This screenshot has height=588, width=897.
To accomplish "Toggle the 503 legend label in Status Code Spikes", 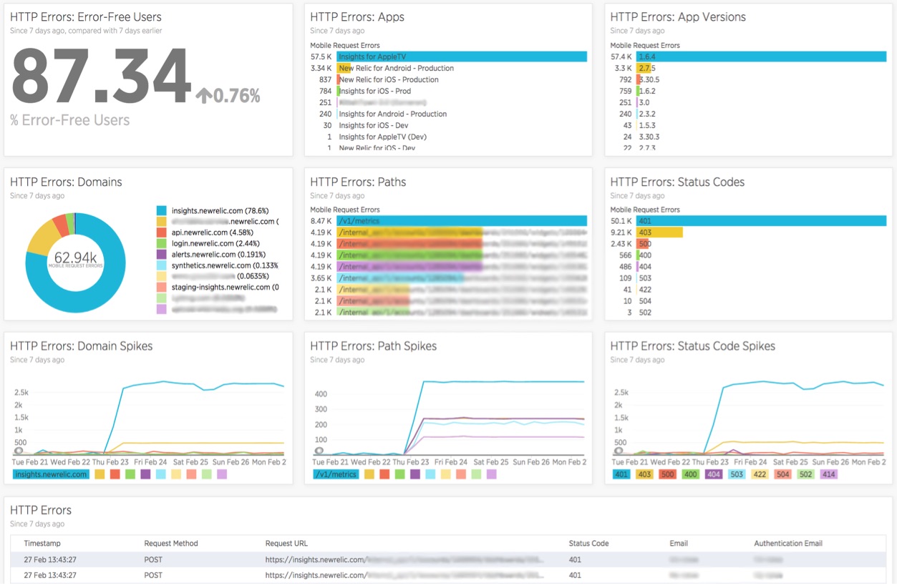I will [737, 474].
